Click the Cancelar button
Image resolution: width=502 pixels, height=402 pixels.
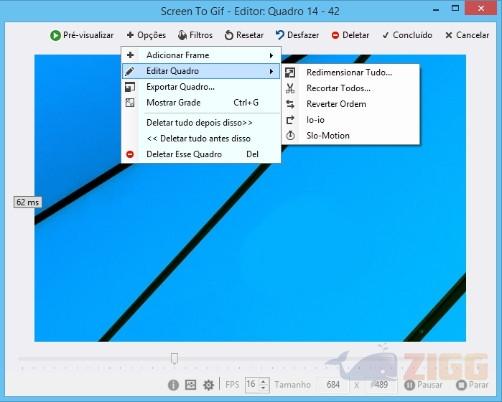pyautogui.click(x=467, y=35)
